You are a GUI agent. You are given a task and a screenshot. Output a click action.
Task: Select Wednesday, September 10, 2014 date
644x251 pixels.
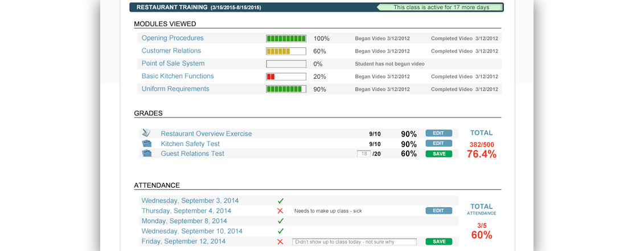point(192,231)
